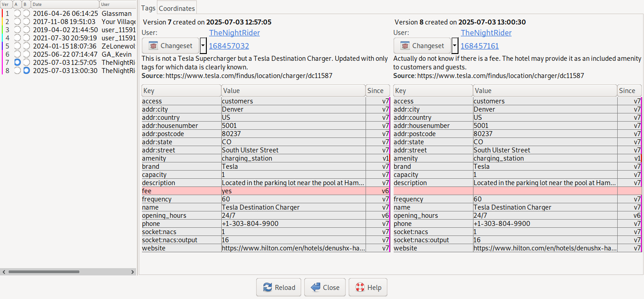The width and height of the screenshot is (644, 299).
Task: Click the User column header in history list
Action: [x=117, y=5]
